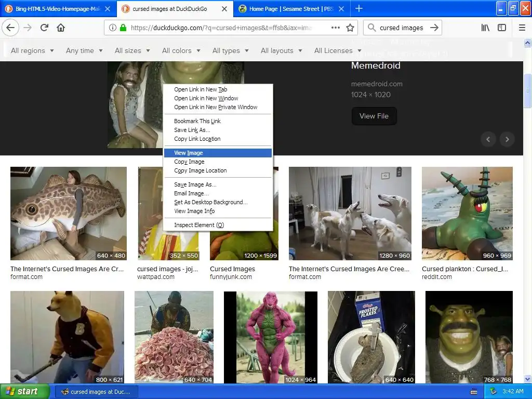Expand the All sizes filter
This screenshot has height=399, width=532.
(132, 50)
